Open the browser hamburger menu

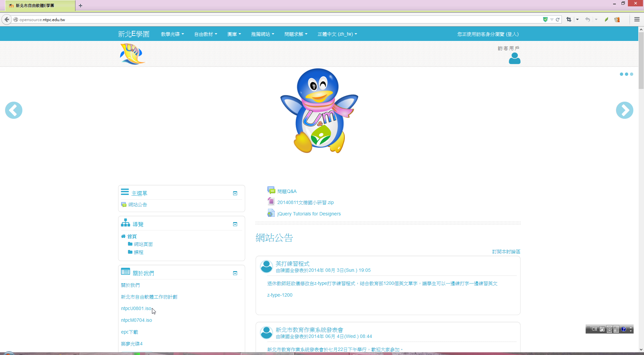(x=637, y=19)
